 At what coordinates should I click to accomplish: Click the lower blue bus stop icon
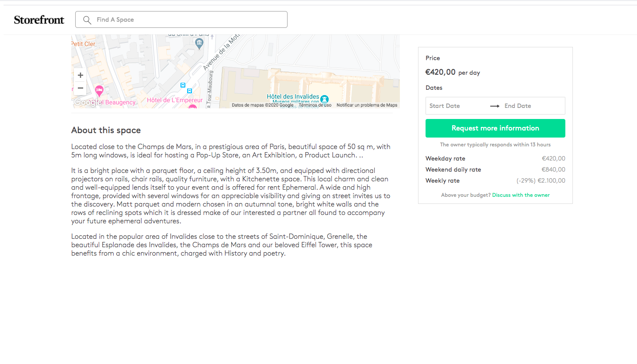click(189, 91)
